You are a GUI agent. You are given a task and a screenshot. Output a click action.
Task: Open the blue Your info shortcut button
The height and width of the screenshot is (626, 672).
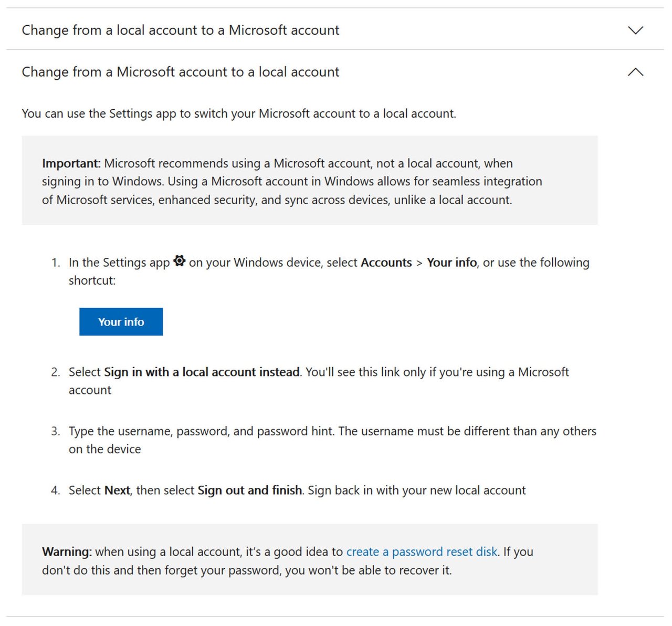click(121, 321)
